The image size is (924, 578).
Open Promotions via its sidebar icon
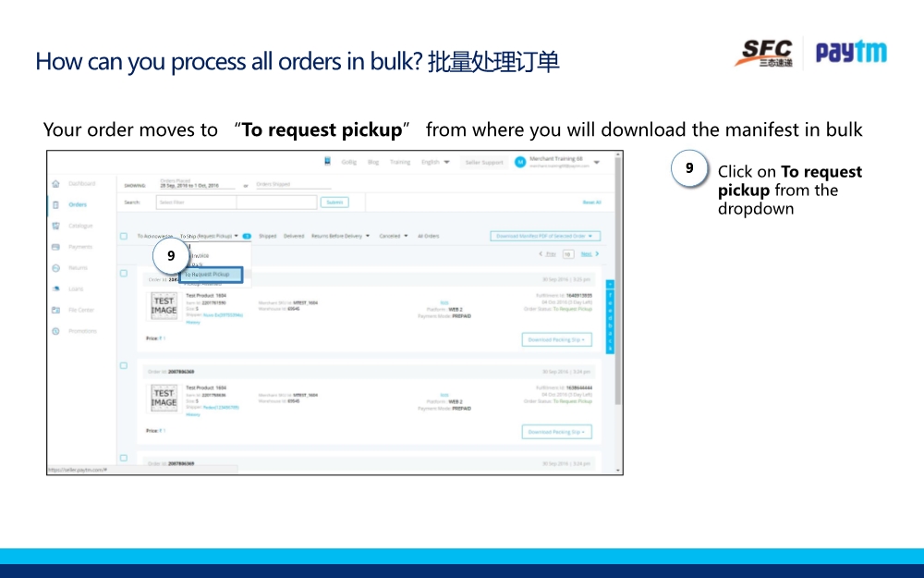[55, 331]
